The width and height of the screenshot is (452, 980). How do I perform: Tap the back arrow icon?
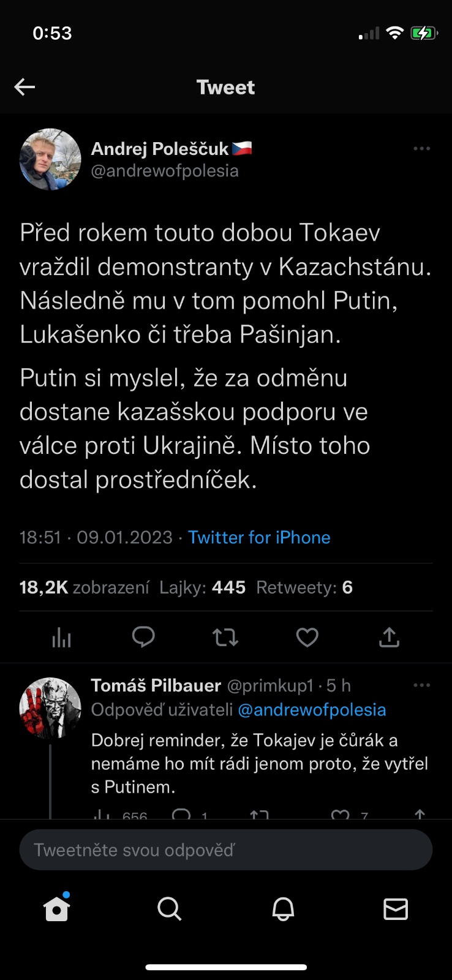24,87
